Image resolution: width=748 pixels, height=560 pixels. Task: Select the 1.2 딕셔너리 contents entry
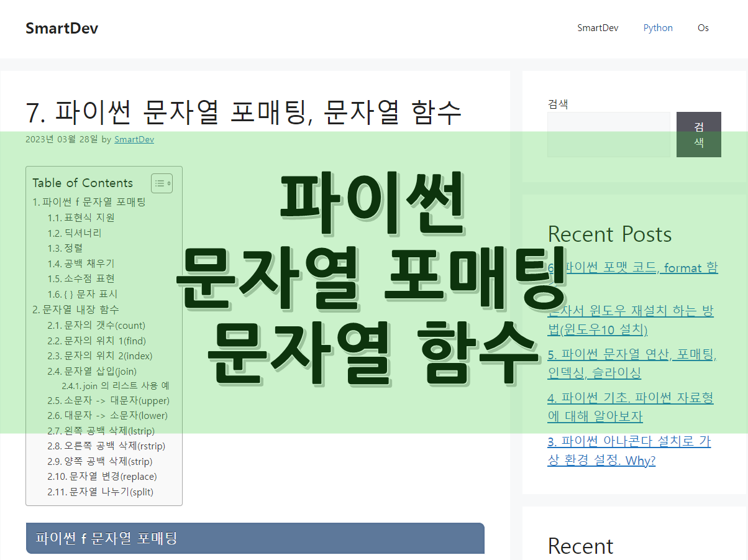click(75, 233)
